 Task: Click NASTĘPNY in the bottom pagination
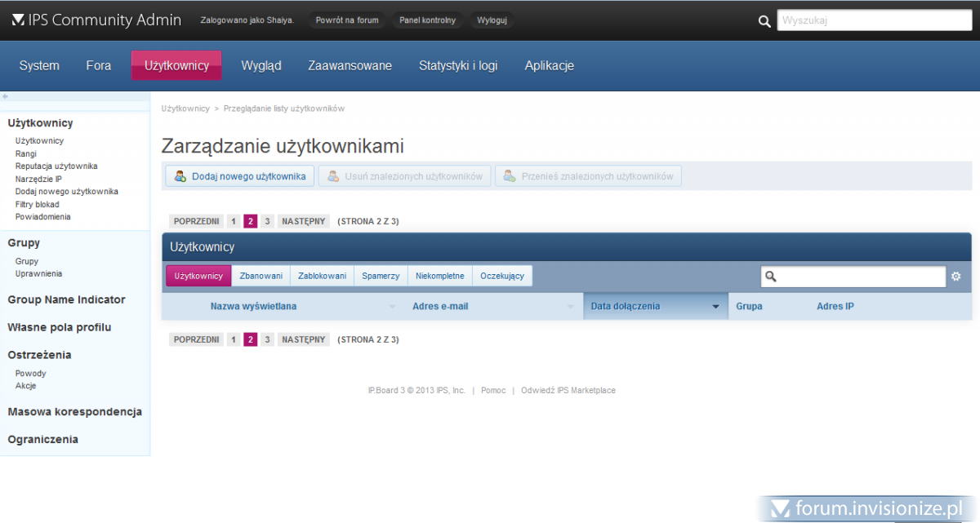click(x=304, y=339)
